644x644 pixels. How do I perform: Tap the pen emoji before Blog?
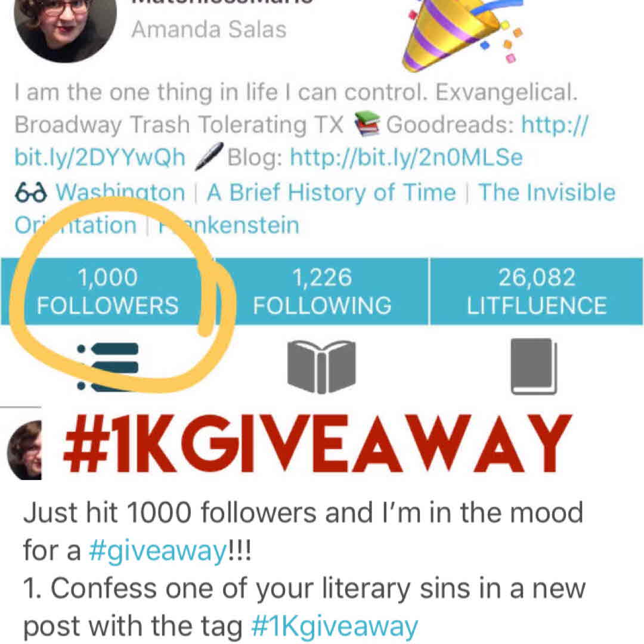[x=209, y=156]
